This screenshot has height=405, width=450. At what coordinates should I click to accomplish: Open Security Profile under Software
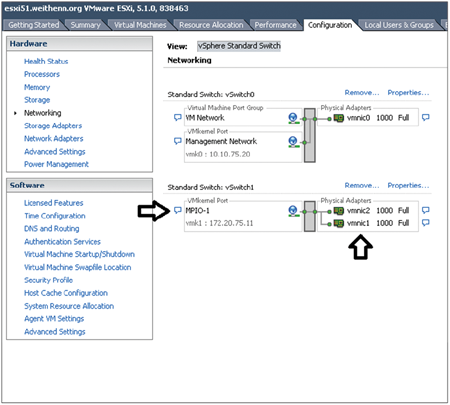(x=48, y=280)
